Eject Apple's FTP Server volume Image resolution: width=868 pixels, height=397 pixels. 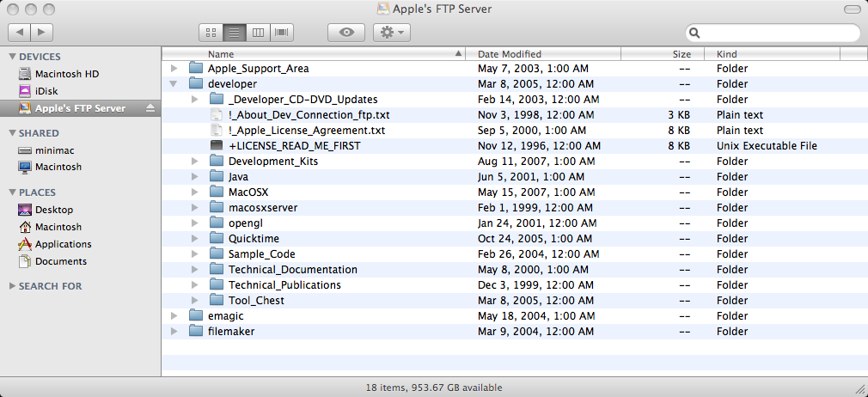[x=150, y=108]
